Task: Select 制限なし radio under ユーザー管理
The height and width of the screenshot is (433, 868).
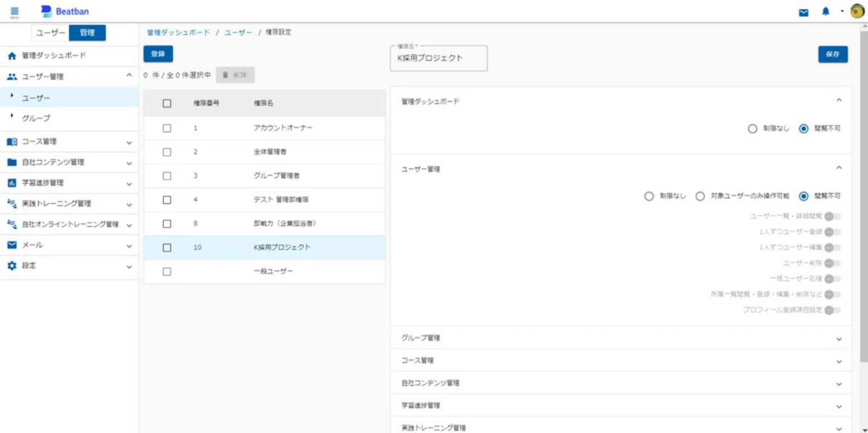Action: [x=649, y=196]
